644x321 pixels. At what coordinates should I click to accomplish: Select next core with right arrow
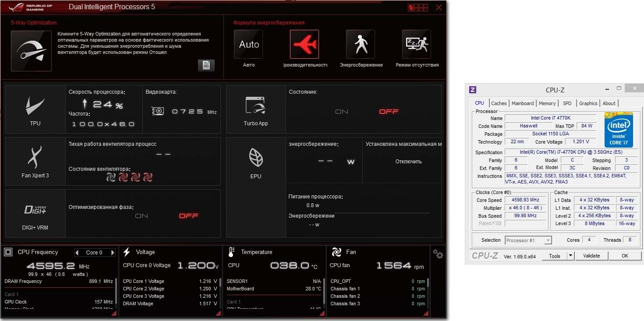coord(113,252)
